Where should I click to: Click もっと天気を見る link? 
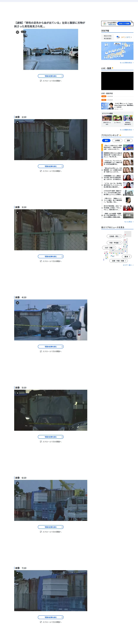click(x=126, y=63)
